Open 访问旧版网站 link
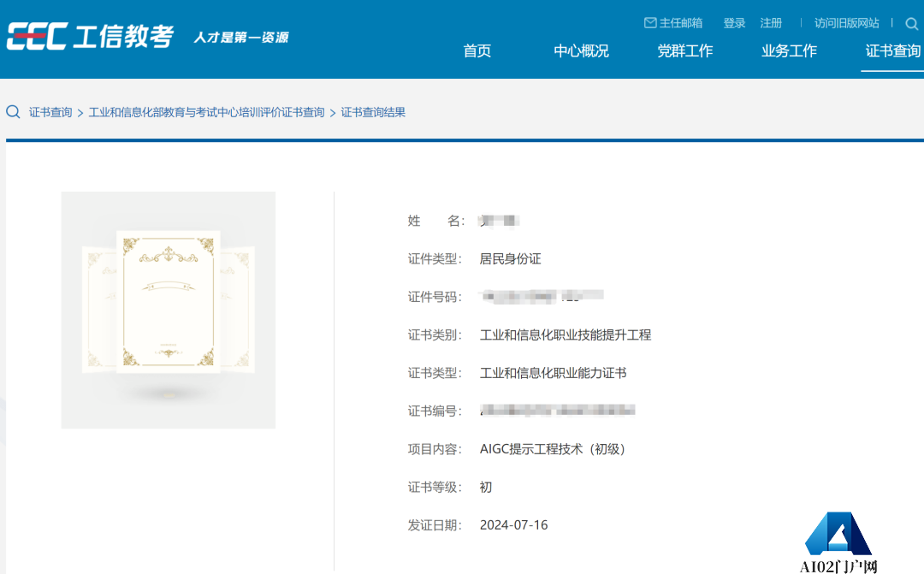This screenshot has height=574, width=924. [846, 23]
